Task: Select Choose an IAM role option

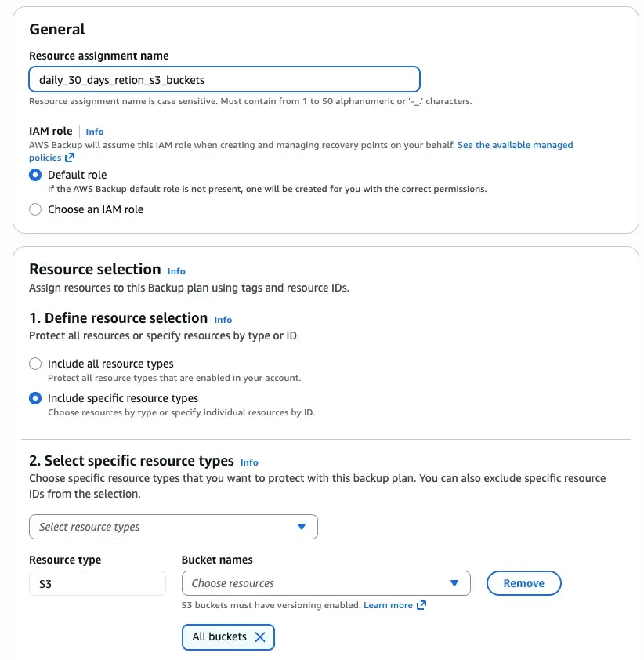Action: point(35,209)
